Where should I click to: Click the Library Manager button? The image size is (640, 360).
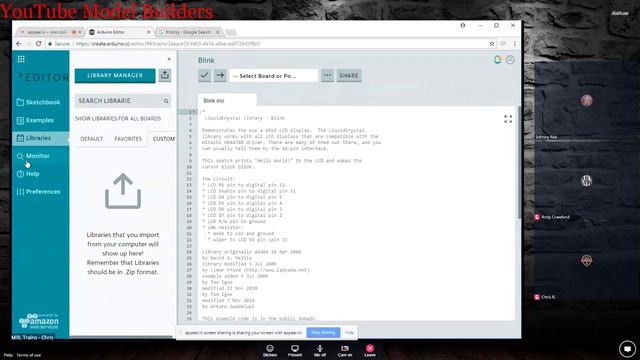115,76
